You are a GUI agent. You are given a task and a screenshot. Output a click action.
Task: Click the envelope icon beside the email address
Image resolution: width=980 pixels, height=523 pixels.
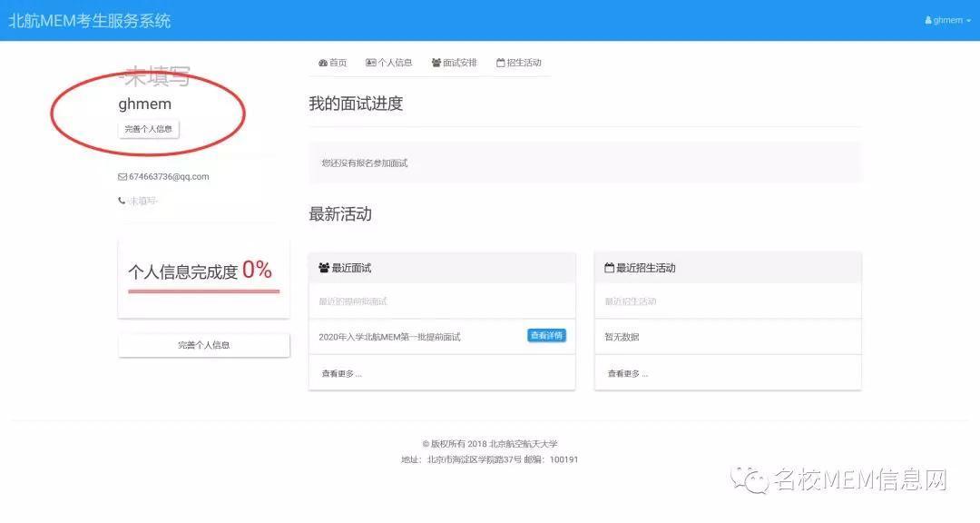click(122, 176)
